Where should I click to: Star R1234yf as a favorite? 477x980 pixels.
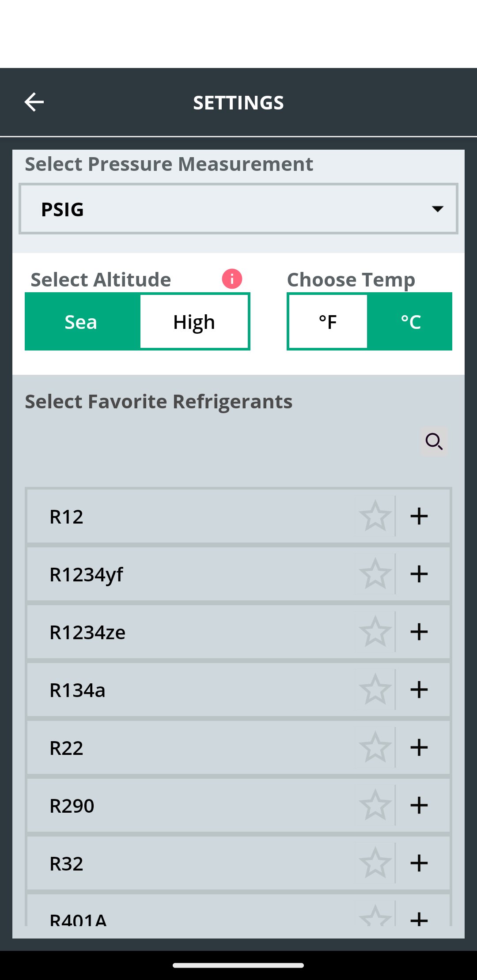coord(375,574)
